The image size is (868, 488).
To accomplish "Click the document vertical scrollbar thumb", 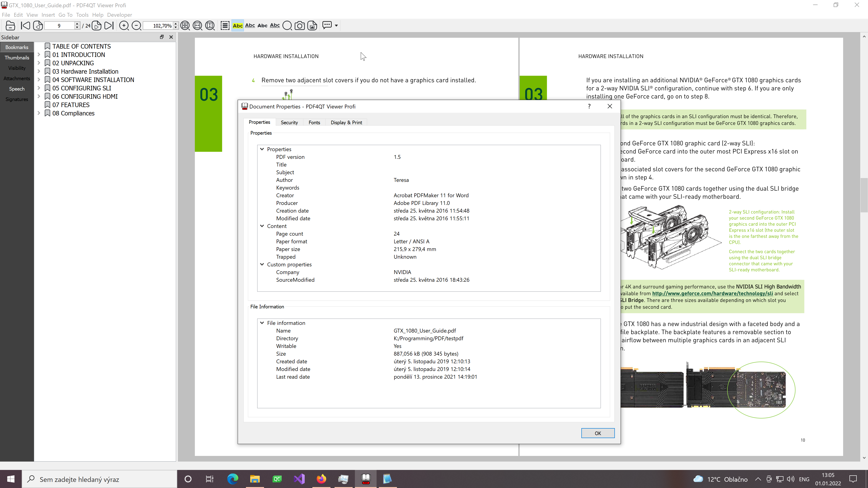I will point(864,195).
